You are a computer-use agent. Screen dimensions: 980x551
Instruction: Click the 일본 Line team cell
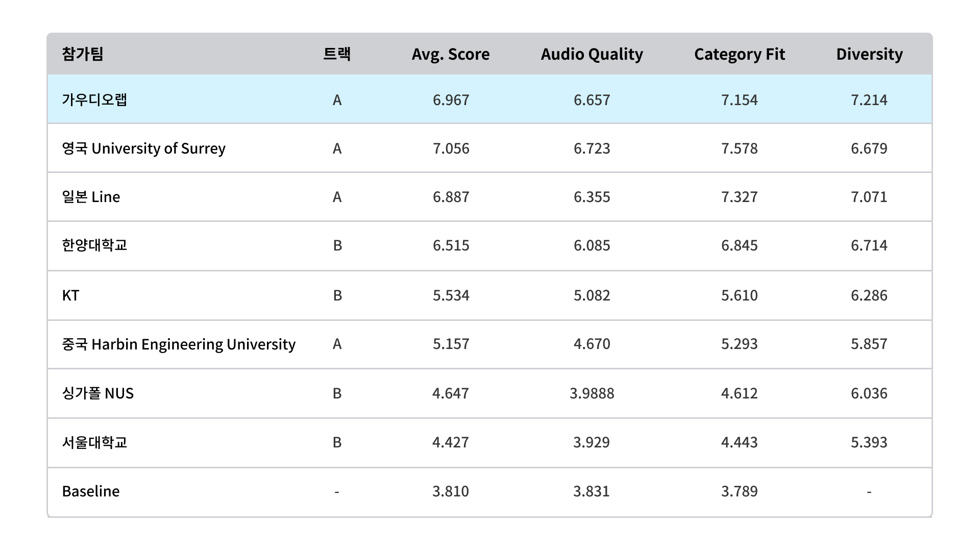91,197
